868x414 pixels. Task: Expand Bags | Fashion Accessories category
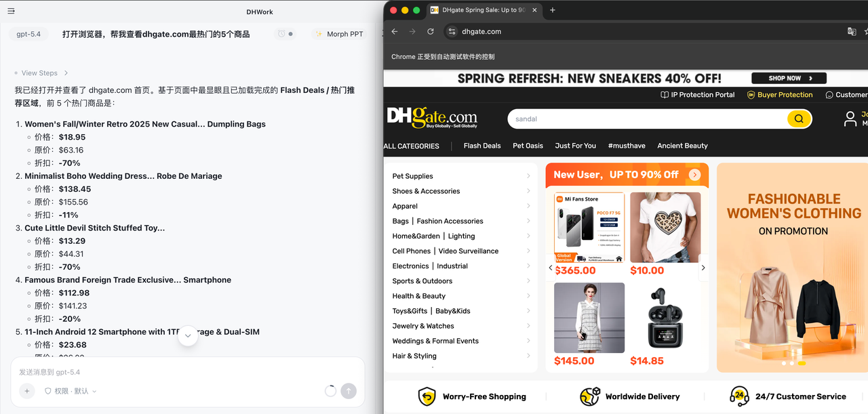click(461, 221)
